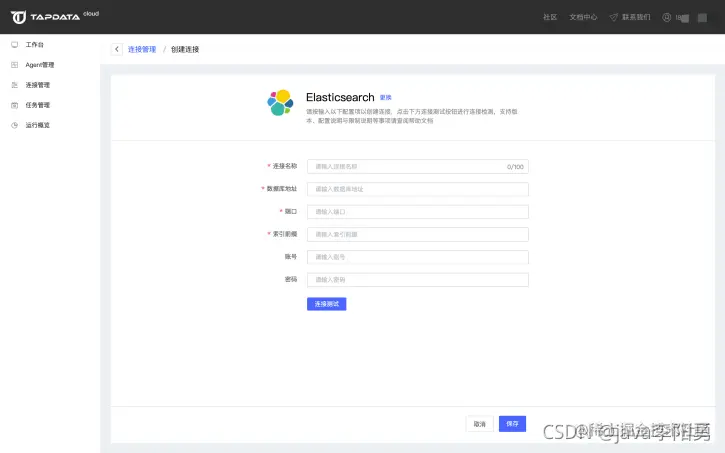This screenshot has width=725, height=453.
Task: Focus the 端口 input field
Action: (x=418, y=212)
